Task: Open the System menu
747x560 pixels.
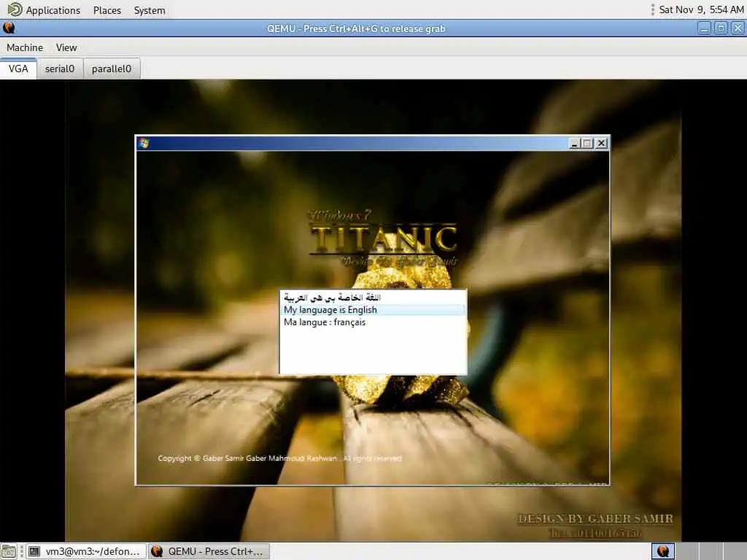Action: coord(150,10)
